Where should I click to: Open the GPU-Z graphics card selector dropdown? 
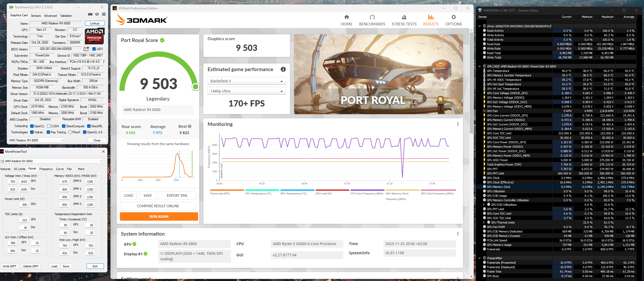click(x=36, y=140)
